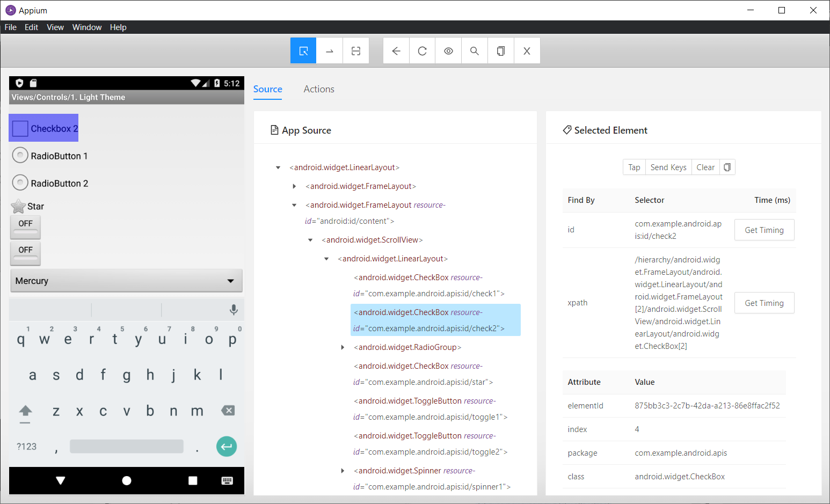Switch to the Actions tab

click(x=318, y=89)
